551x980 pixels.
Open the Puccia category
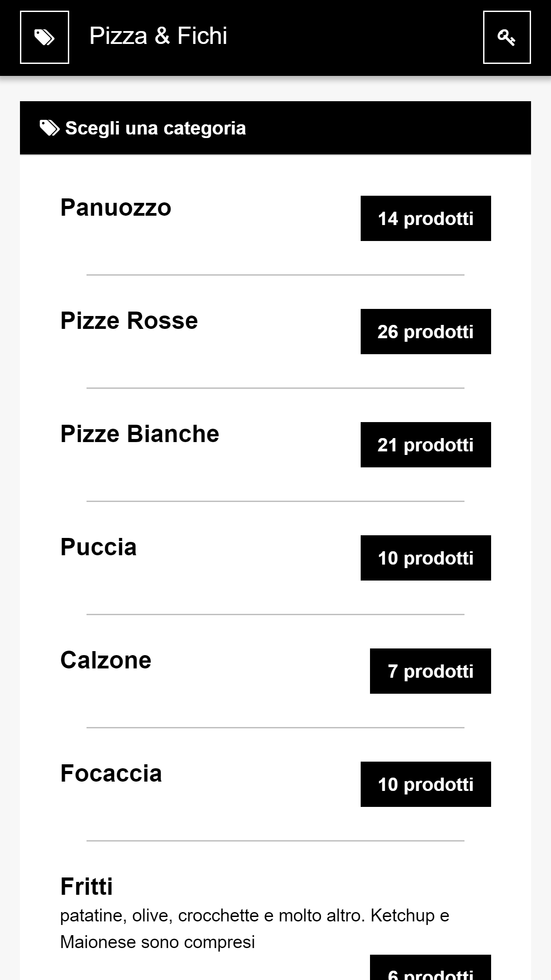[98, 547]
